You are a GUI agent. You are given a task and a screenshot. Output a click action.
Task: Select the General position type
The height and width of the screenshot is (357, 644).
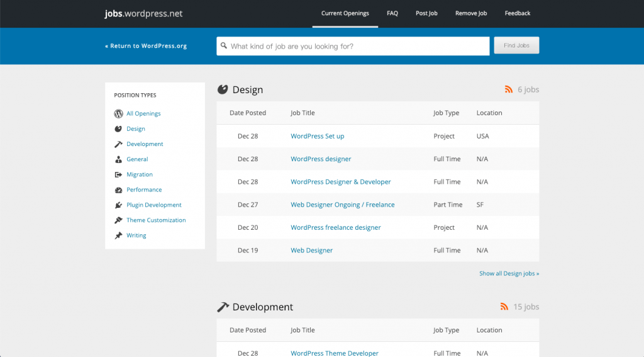pos(137,159)
